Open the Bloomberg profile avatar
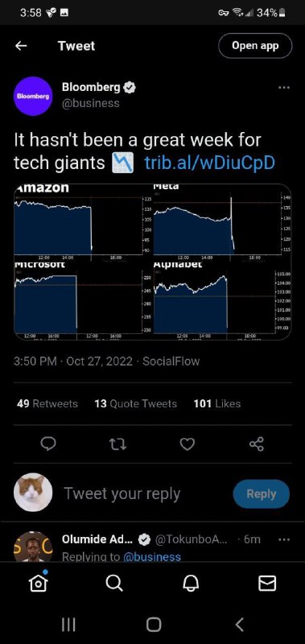 tap(33, 96)
